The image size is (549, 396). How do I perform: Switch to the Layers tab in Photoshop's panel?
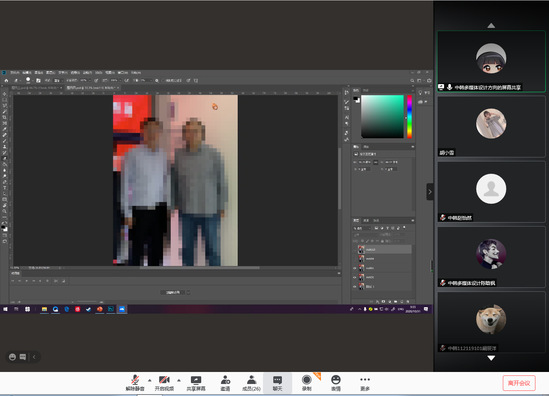tap(356, 220)
